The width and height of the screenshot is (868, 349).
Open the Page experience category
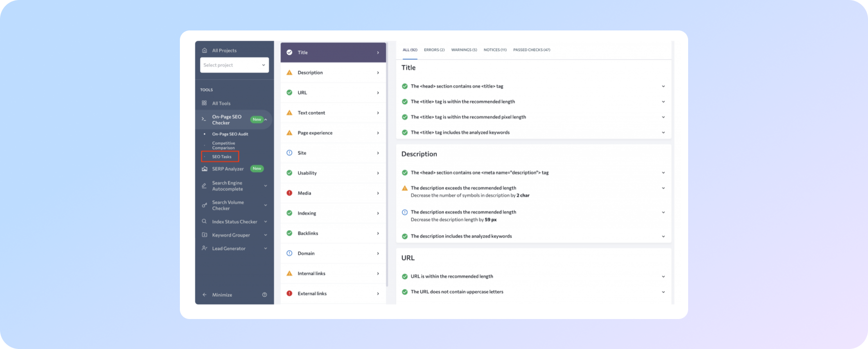pos(333,133)
